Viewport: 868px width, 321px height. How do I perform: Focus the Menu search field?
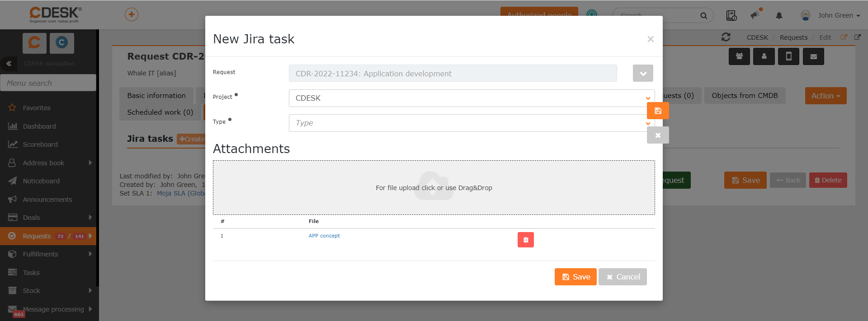pos(48,83)
